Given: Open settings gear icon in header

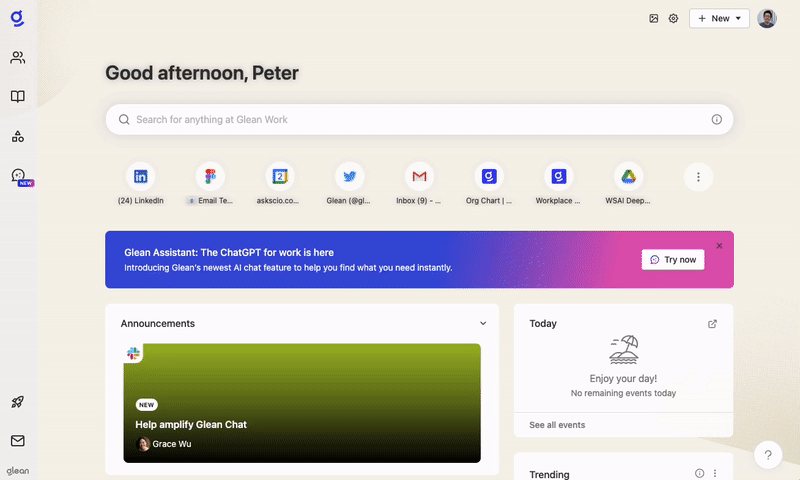Looking at the screenshot, I should point(673,18).
